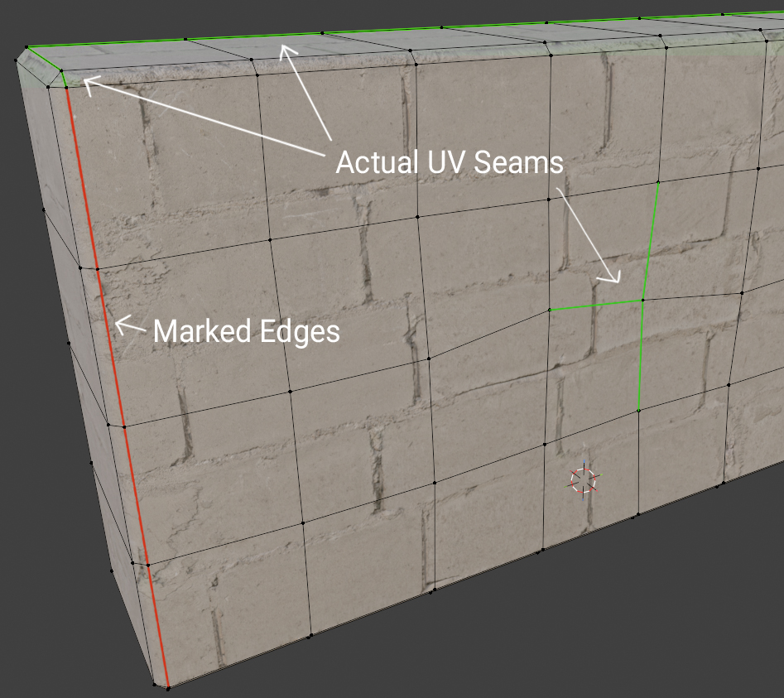
Task: Select vertex where the green face seams meet
Action: 642,300
